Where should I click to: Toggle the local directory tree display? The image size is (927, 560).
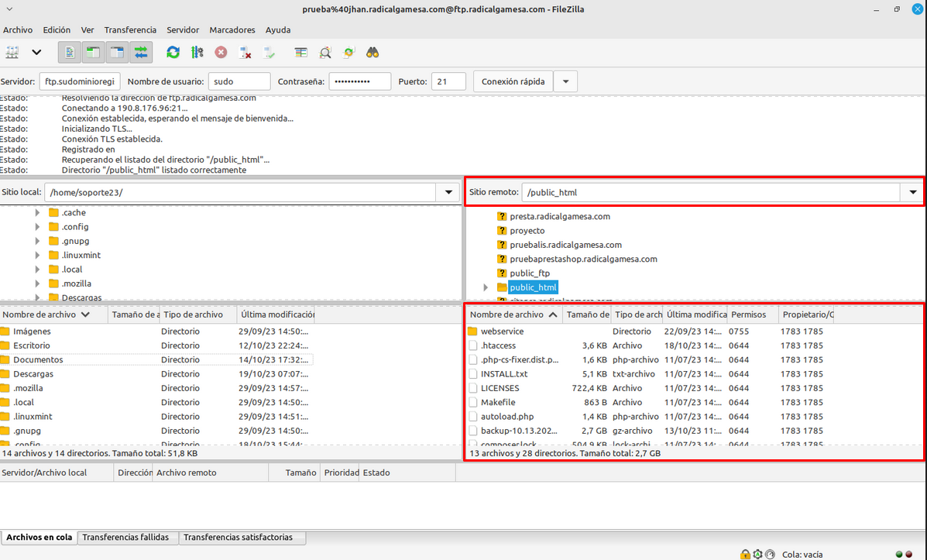(x=93, y=53)
